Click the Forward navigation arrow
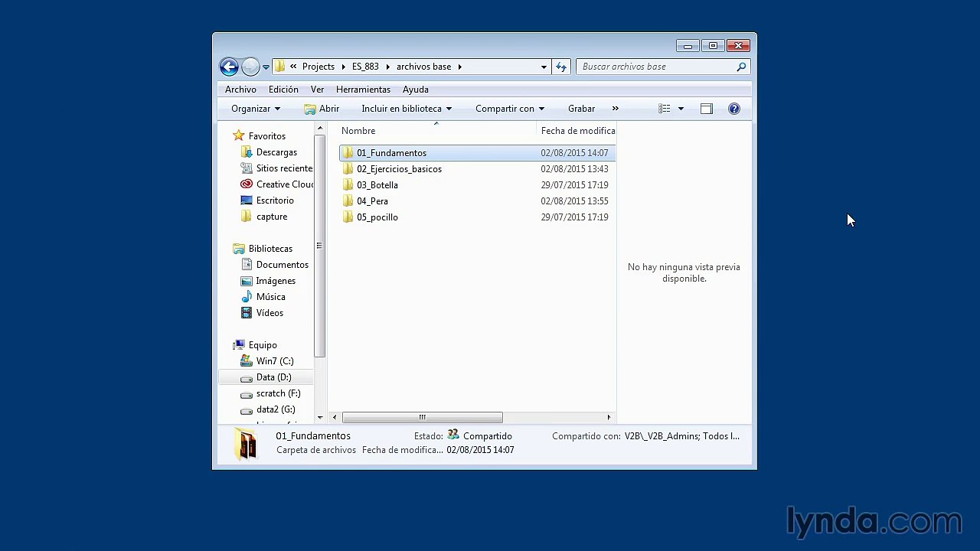 pos(250,67)
